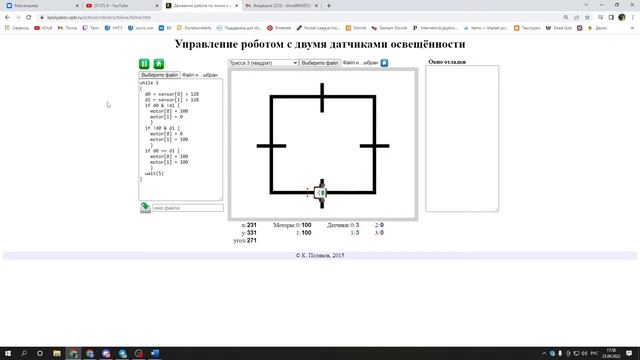
Task: Click inside the robot program code editor
Action: [x=180, y=140]
